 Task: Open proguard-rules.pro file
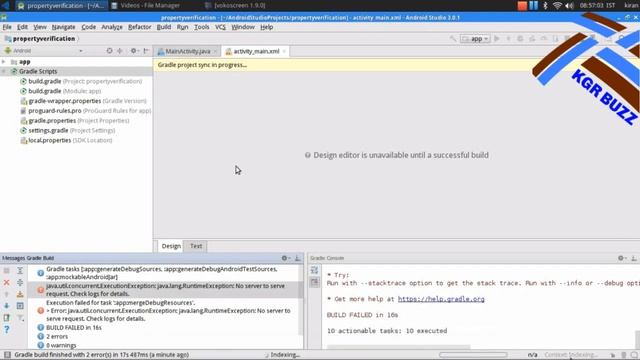click(x=85, y=111)
